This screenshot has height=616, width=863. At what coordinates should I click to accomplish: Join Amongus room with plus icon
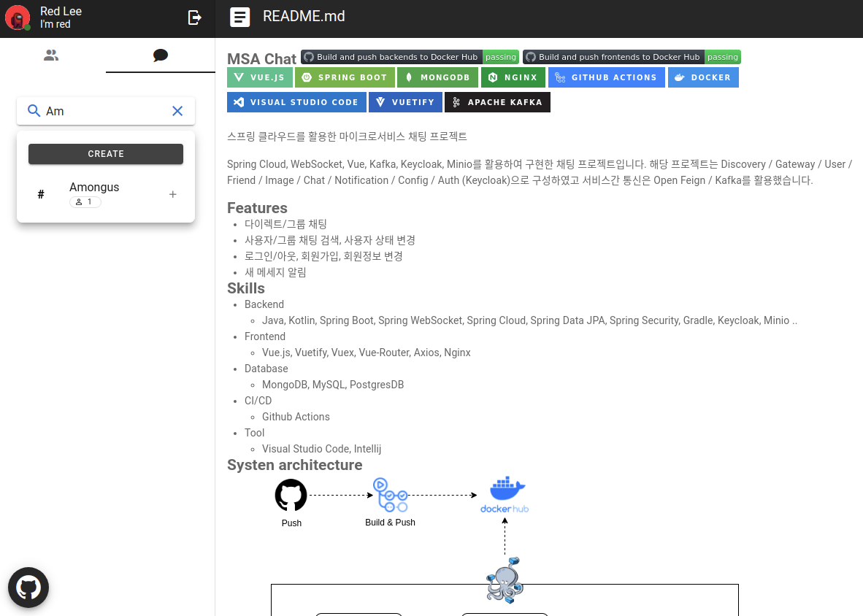173,194
